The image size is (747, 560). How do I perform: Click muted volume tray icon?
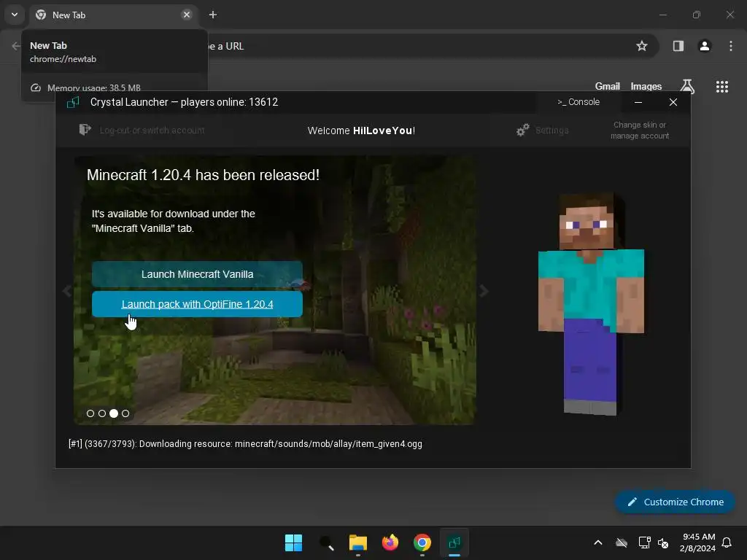click(663, 542)
